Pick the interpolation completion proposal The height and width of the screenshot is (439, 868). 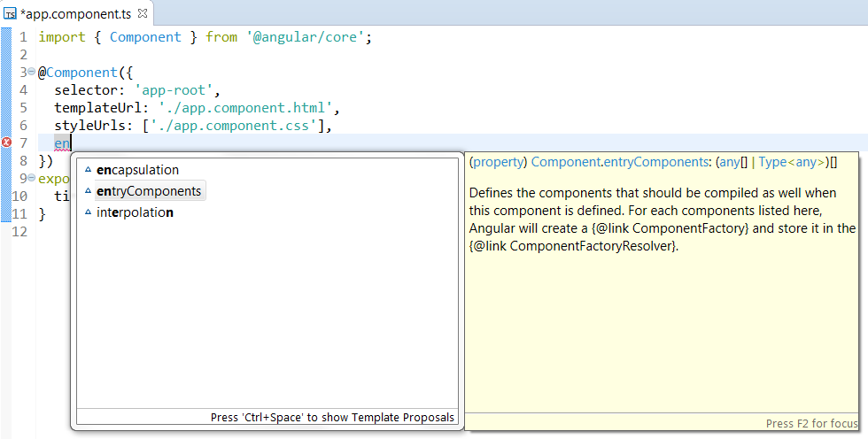point(135,212)
